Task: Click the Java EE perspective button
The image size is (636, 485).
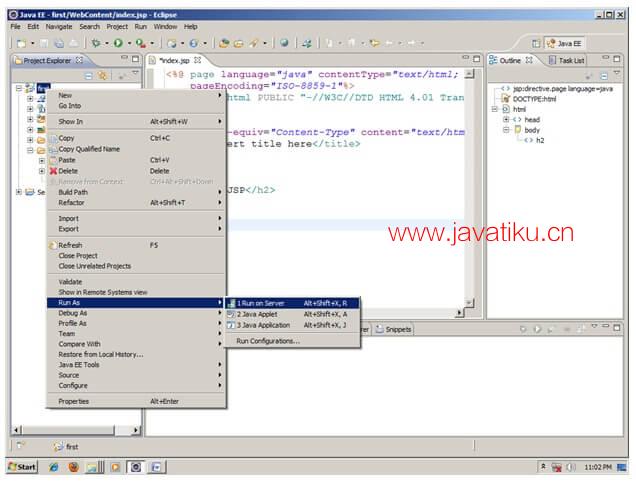Action: pyautogui.click(x=565, y=43)
